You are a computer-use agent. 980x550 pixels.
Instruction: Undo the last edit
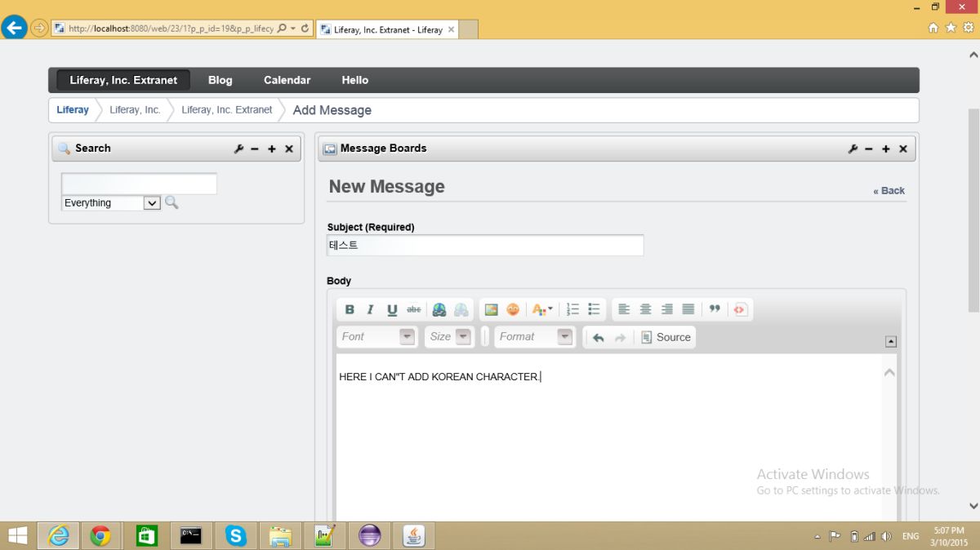pos(598,337)
